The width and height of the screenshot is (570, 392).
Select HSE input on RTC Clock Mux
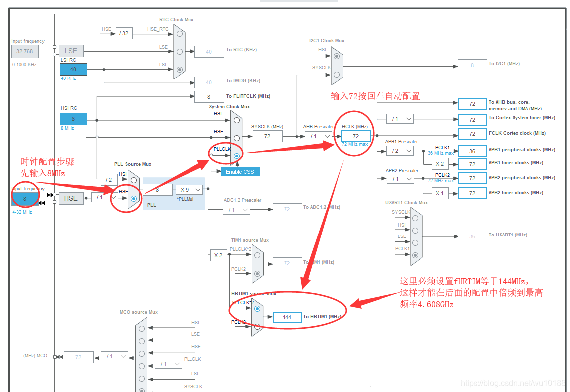[180, 34]
